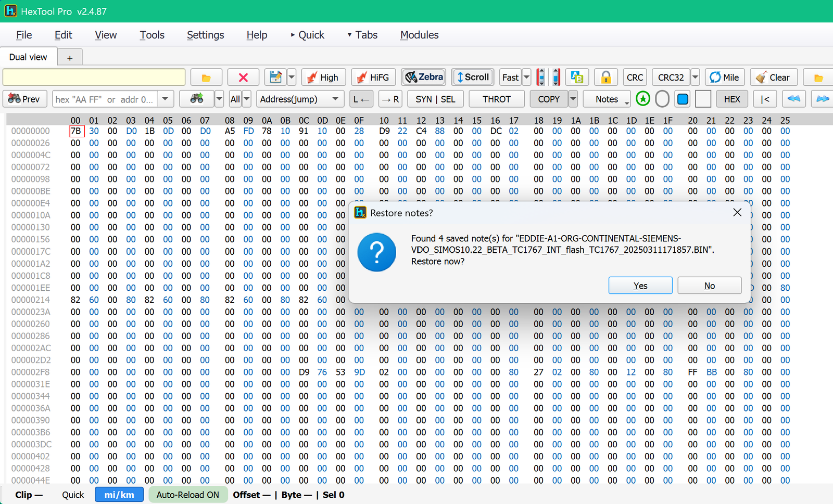Open the CRC32 dropdown arrow
Screen dimensions: 833x504
click(x=695, y=77)
